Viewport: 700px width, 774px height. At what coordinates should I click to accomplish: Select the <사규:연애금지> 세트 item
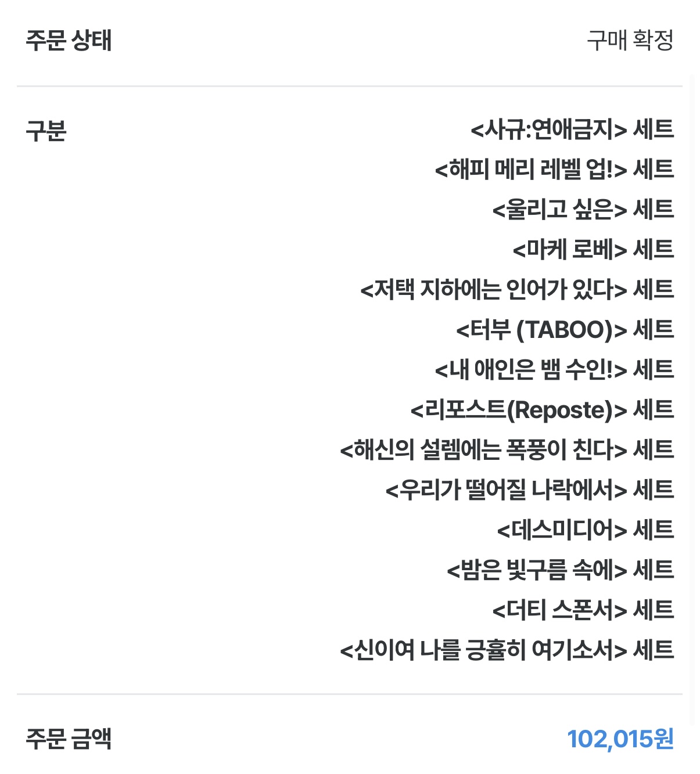tap(572, 129)
